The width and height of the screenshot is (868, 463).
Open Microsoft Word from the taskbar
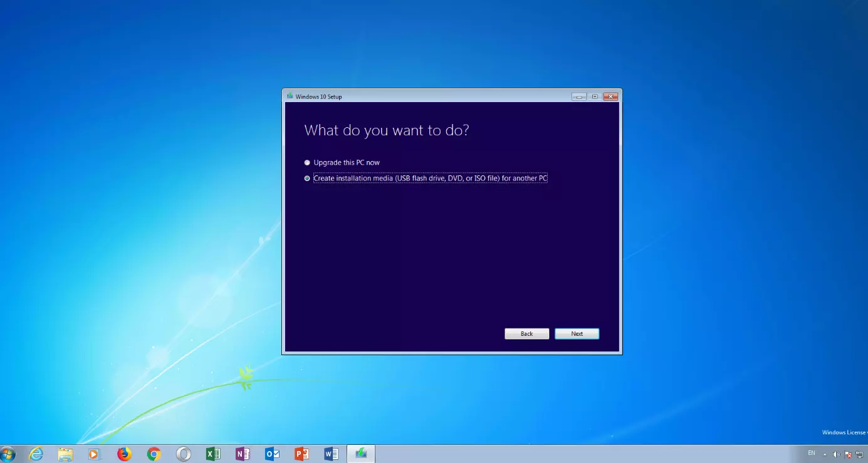point(331,454)
